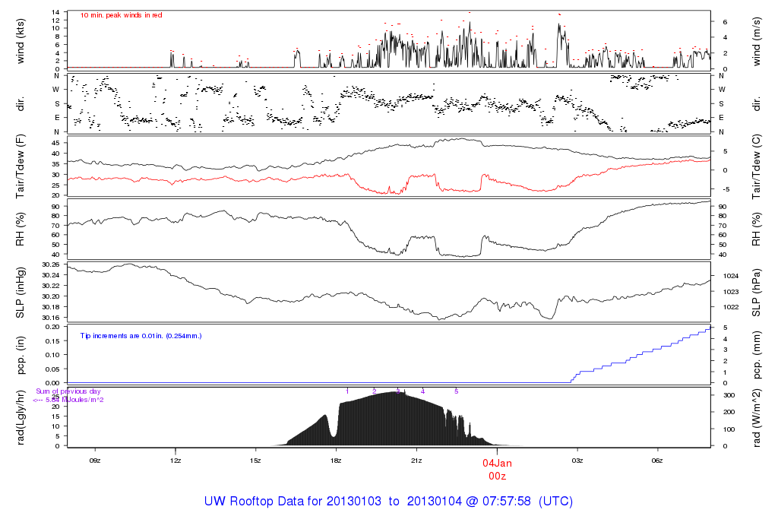The width and height of the screenshot is (778, 532).
Task: Select the 'Tair/Tdew (C)' axis label
Action: pos(756,166)
